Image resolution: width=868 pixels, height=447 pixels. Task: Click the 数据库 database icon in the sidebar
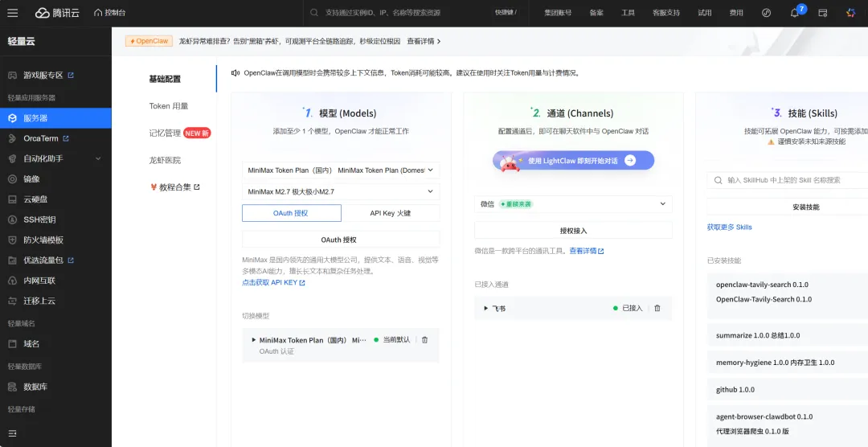(x=12, y=387)
